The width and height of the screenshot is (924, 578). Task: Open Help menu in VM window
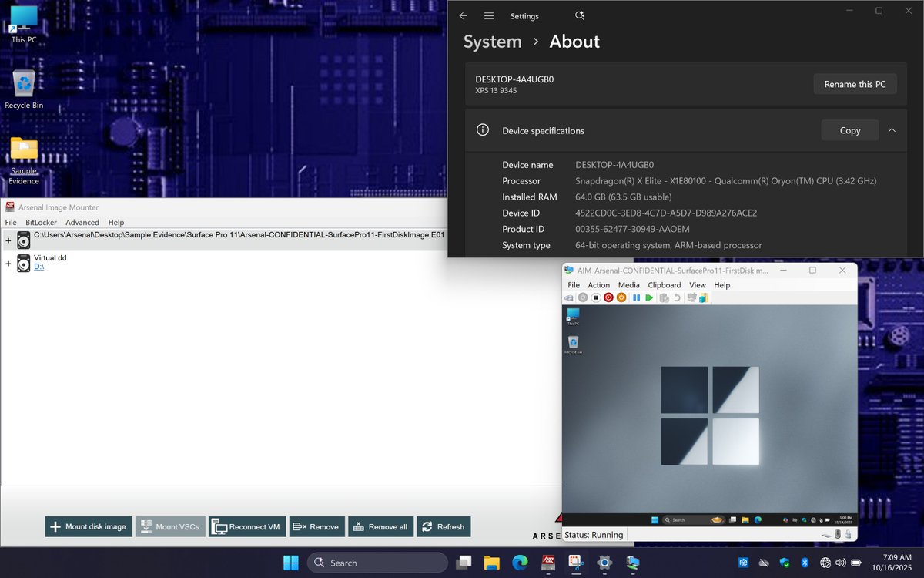coord(721,285)
